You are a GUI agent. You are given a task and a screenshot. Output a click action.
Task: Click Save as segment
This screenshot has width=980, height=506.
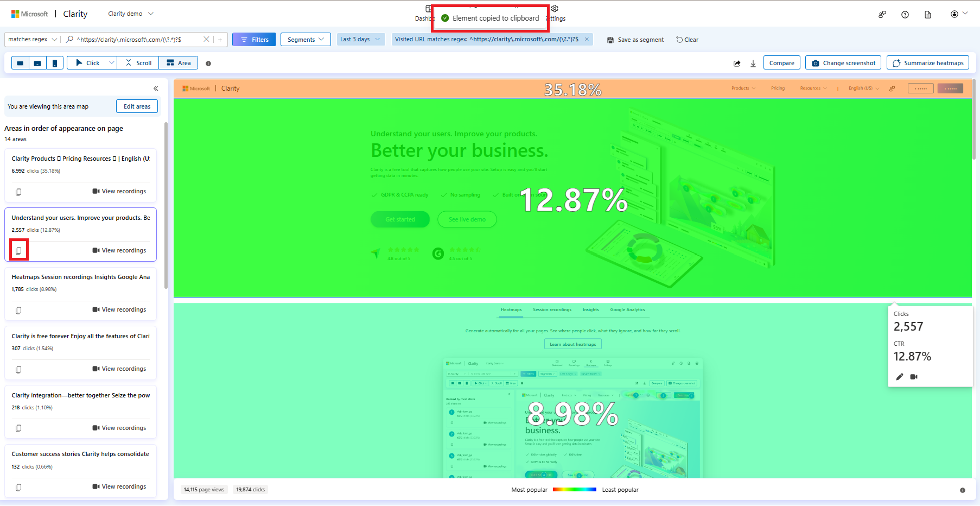[x=635, y=40]
